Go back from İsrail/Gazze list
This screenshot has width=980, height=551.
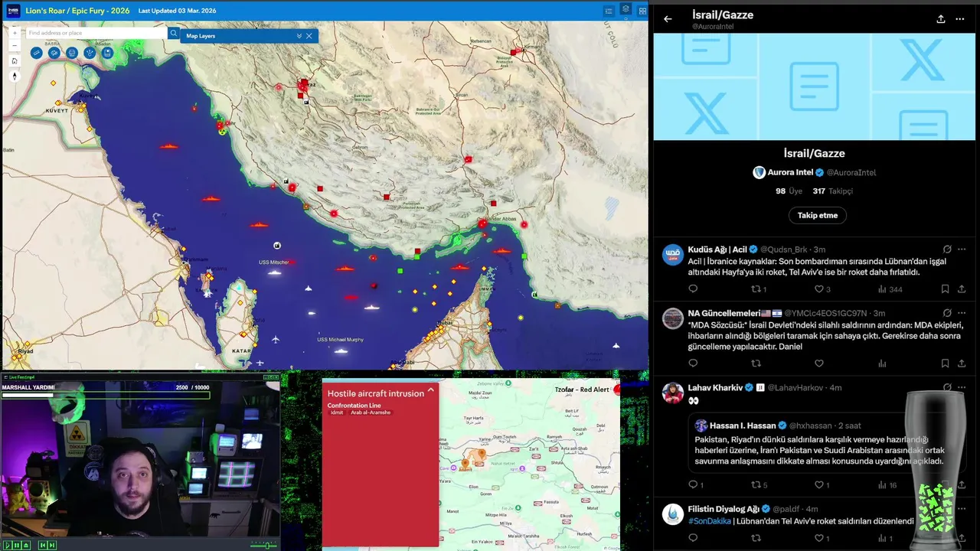668,19
